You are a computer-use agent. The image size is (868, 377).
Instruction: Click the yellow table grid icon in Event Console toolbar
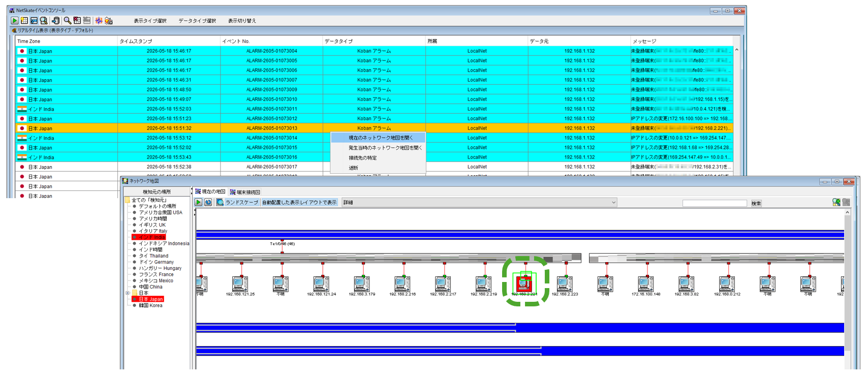tap(24, 20)
